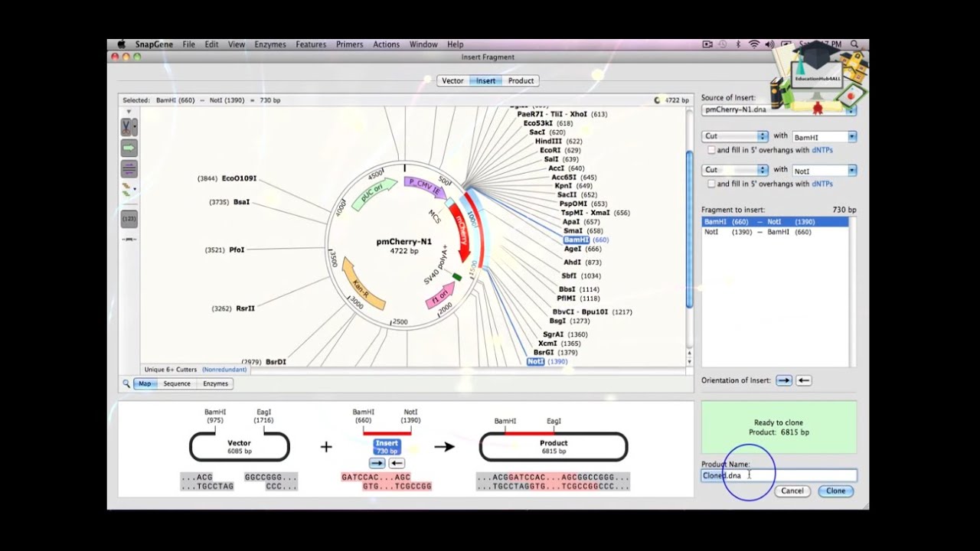Click reverse arrow under Insert diagram

click(396, 463)
